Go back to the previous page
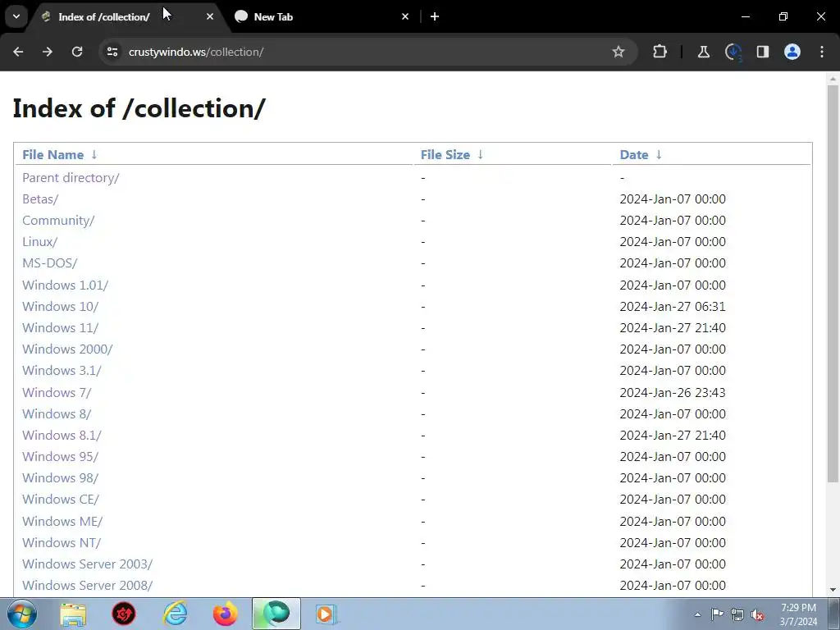Image resolution: width=840 pixels, height=630 pixels. tap(18, 52)
